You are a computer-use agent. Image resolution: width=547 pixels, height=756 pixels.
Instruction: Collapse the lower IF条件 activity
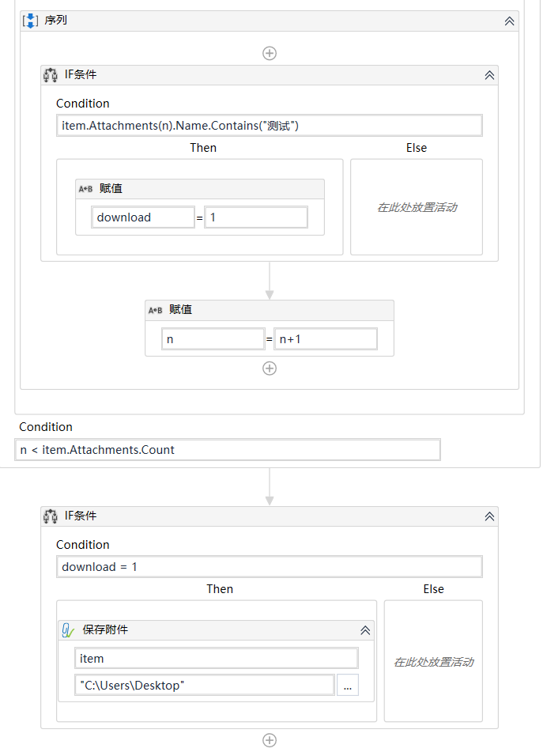(489, 516)
